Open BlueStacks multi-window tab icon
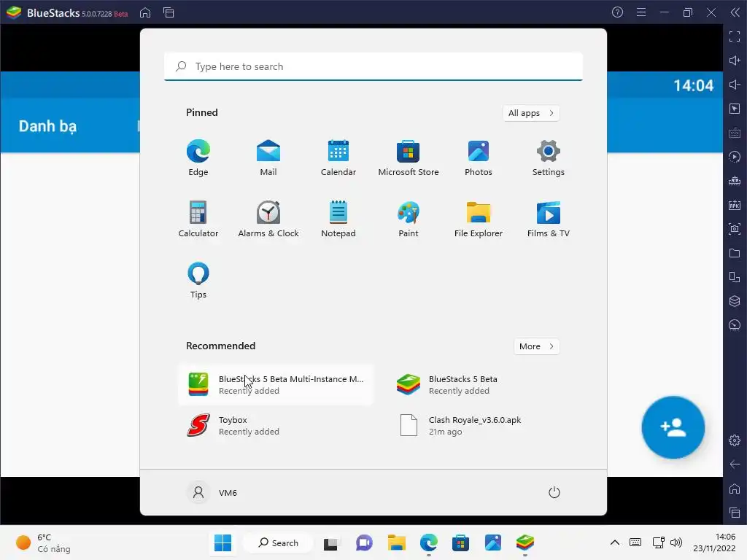The image size is (747, 560). click(x=169, y=12)
